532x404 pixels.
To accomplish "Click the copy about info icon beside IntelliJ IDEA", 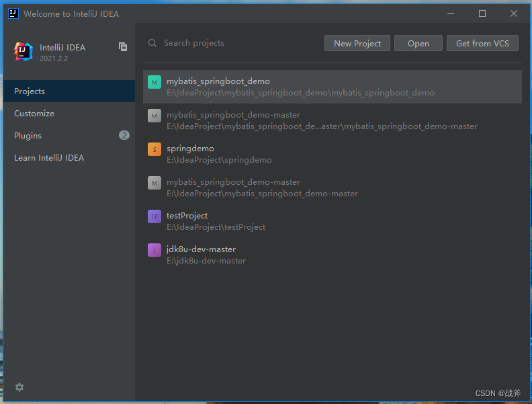I will pyautogui.click(x=123, y=47).
